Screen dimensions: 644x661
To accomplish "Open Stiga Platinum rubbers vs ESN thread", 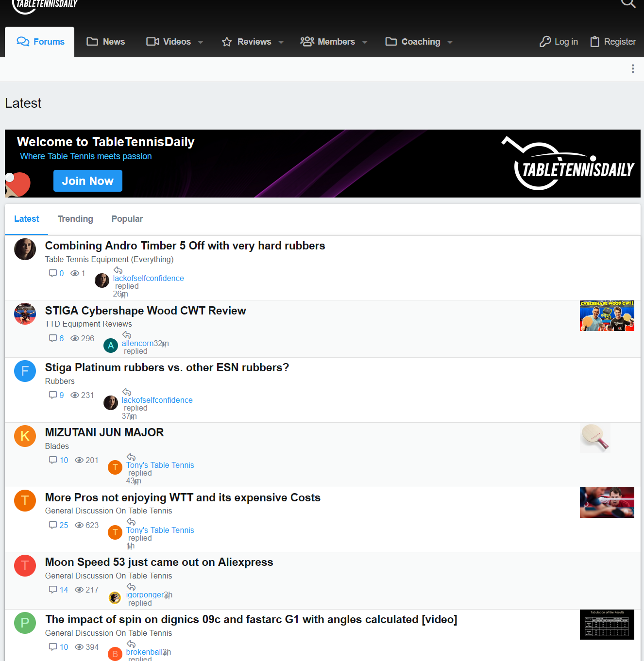I will pyautogui.click(x=167, y=367).
